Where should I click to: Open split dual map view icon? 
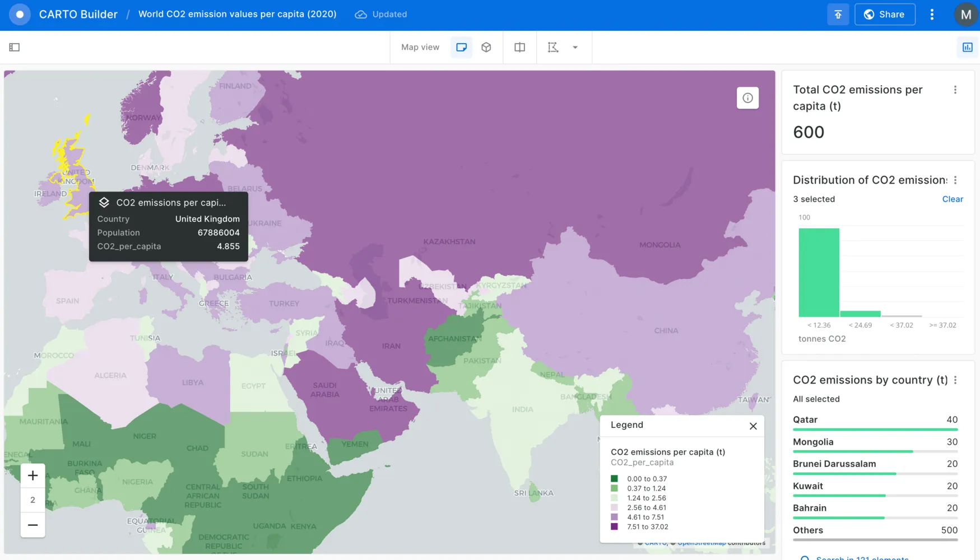(x=520, y=48)
